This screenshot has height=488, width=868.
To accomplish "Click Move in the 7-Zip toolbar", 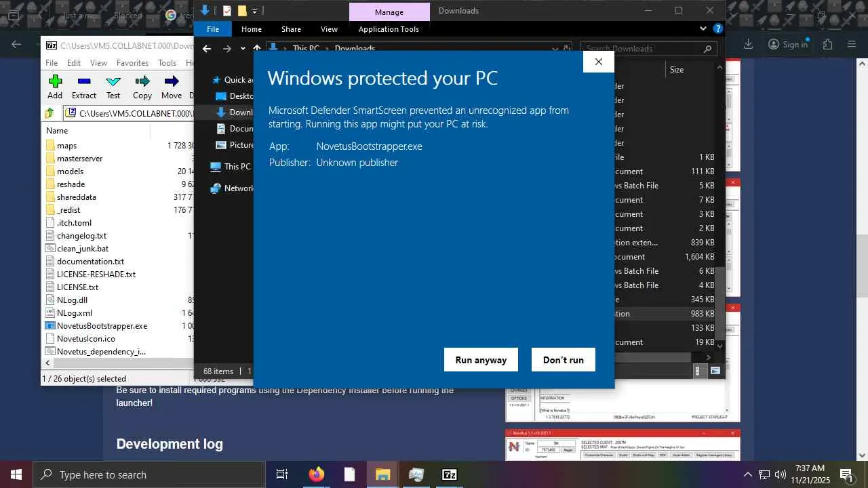I will point(172,87).
